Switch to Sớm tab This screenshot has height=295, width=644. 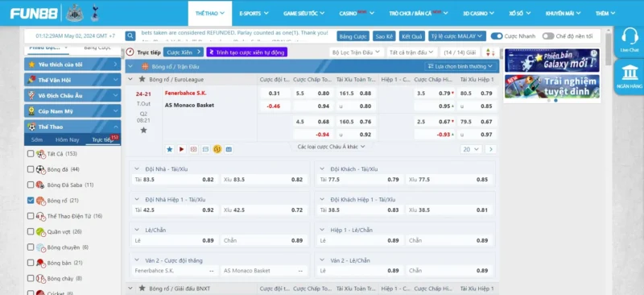(x=36, y=140)
